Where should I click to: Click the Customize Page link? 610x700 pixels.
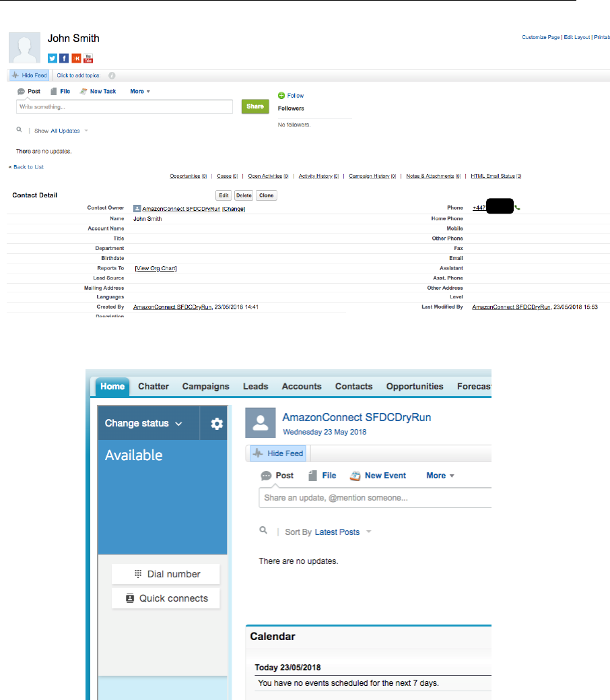[541, 38]
